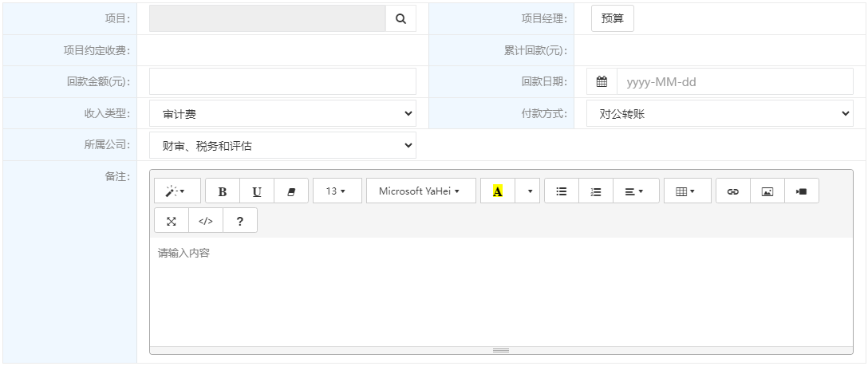The width and height of the screenshot is (868, 366).
Task: Apply the yellow highlight font color
Action: click(x=498, y=191)
